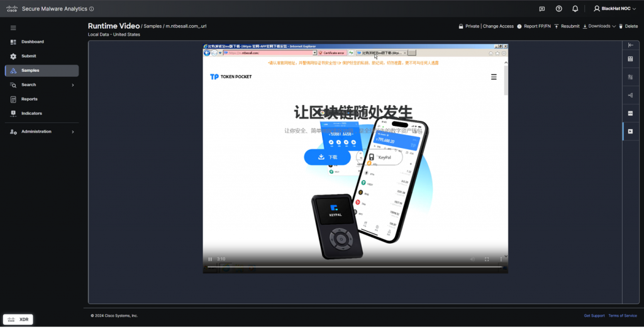644x328 pixels.
Task: Pause the runtime video playback
Action: pos(210,259)
